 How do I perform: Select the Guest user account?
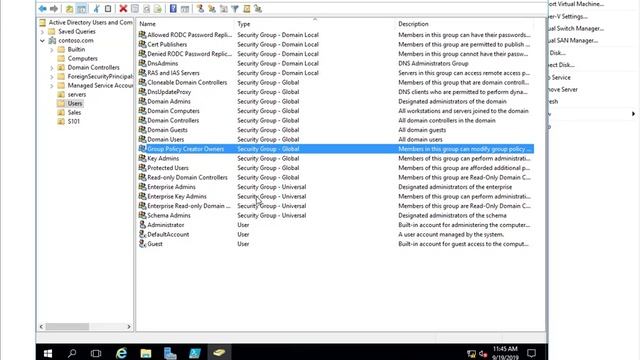336,244
